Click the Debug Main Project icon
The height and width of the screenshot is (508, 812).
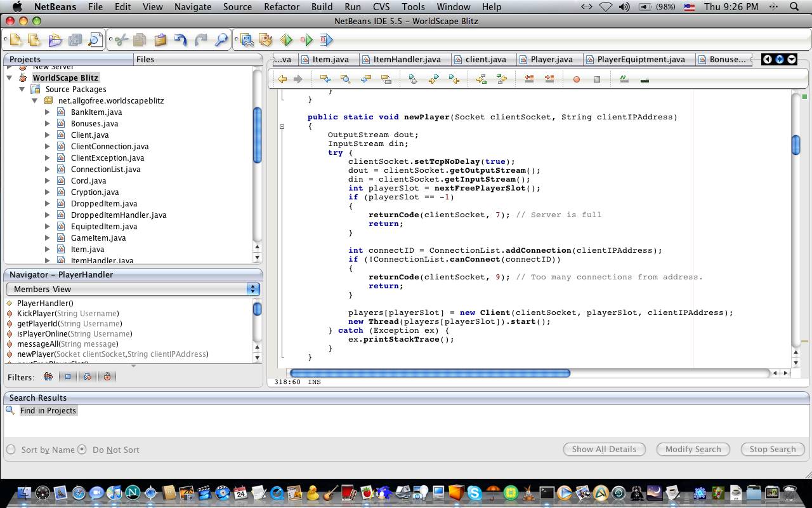tap(306, 40)
